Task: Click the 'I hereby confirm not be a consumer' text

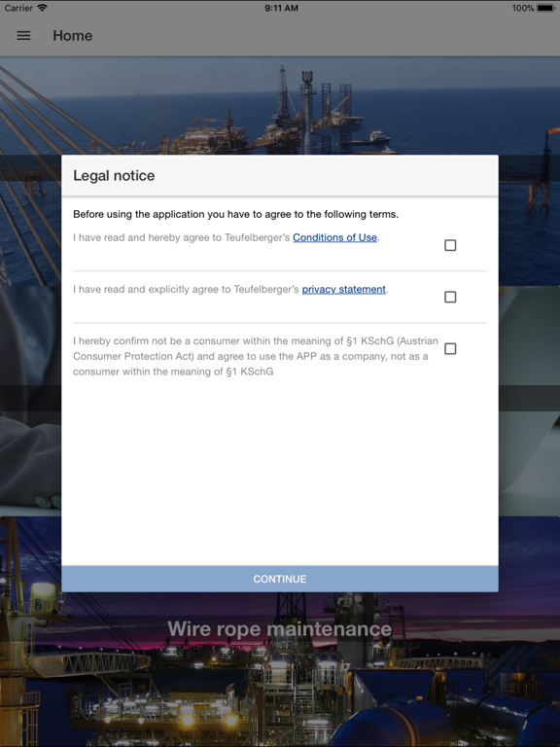Action: coord(256,356)
